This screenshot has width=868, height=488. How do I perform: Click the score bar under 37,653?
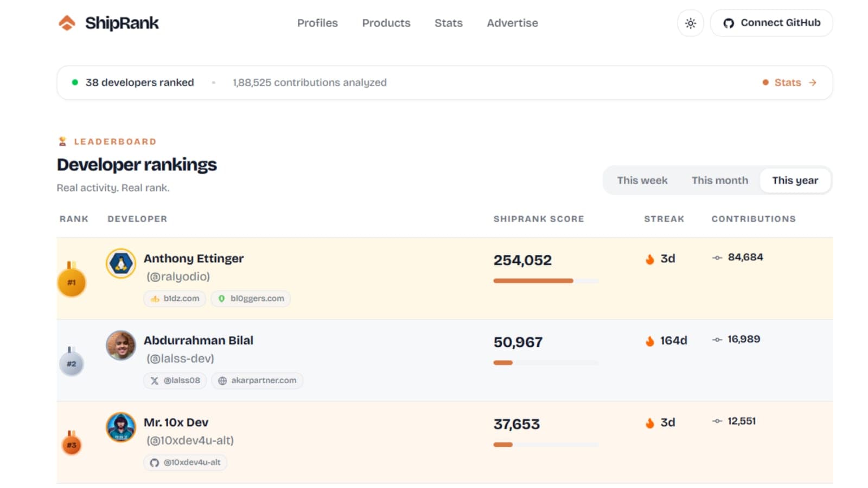(546, 445)
